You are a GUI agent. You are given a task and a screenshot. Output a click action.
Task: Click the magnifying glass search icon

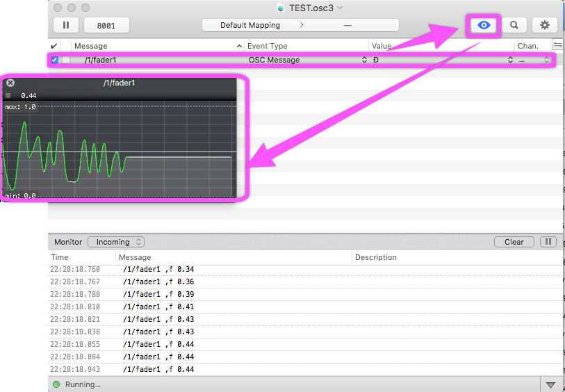click(514, 25)
